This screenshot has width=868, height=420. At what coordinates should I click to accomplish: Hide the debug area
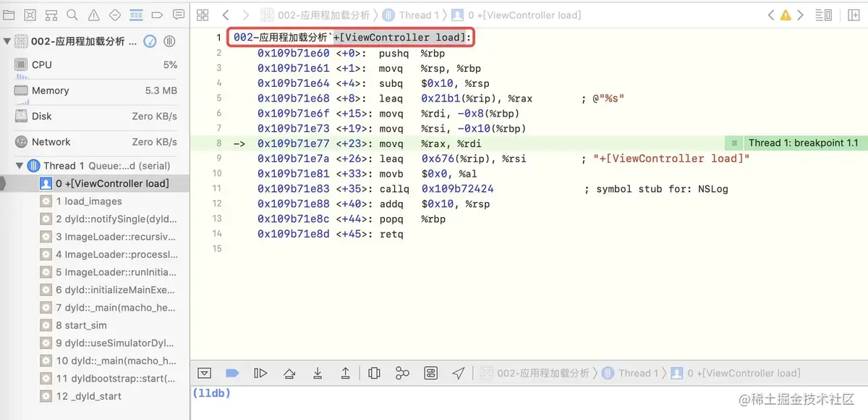205,373
